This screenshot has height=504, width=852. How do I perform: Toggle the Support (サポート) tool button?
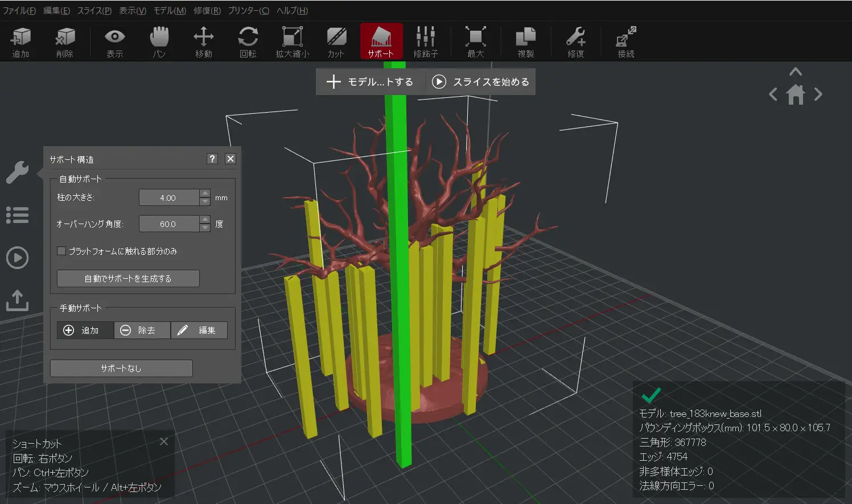coord(381,42)
